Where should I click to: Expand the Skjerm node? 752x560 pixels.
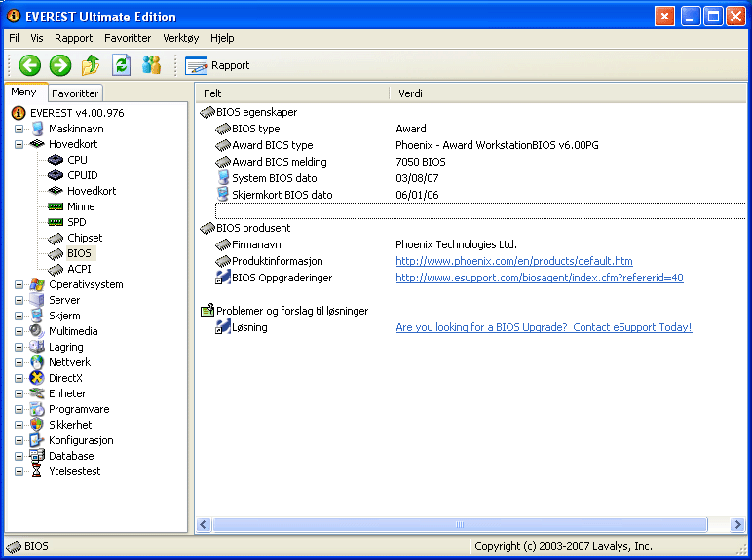coord(19,316)
